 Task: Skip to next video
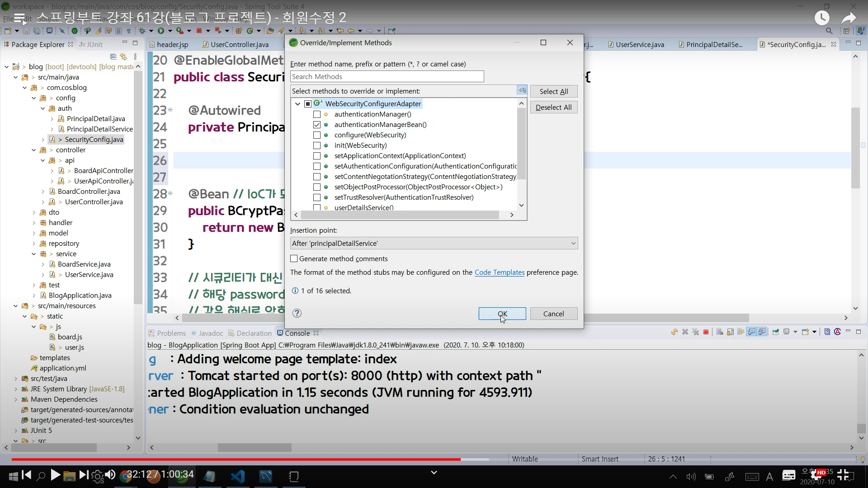click(84, 475)
